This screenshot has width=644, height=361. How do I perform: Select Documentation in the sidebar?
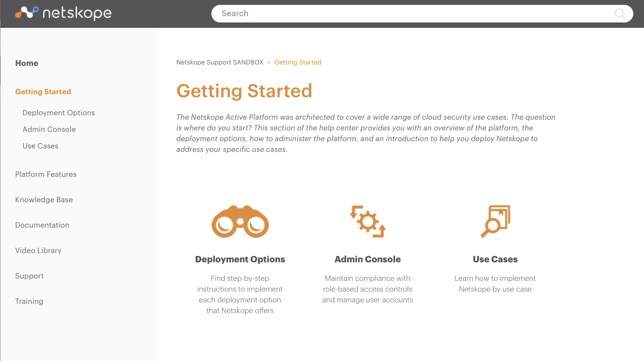click(42, 225)
